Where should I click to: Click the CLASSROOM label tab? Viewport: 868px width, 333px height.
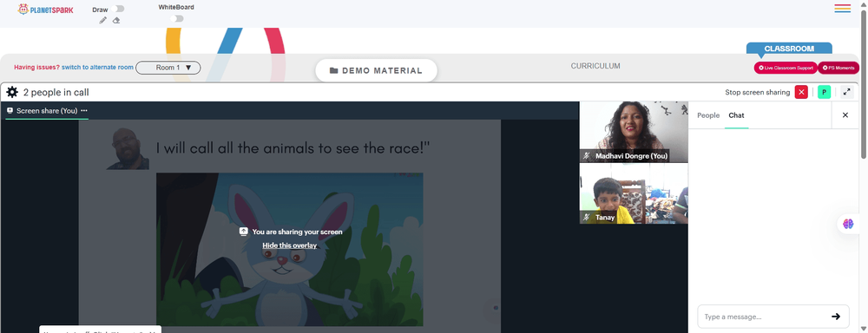(789, 49)
